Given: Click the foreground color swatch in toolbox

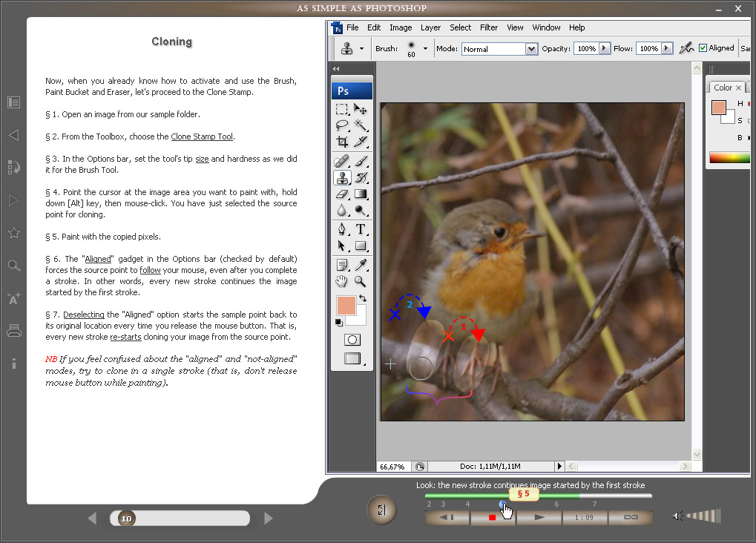Looking at the screenshot, I should point(346,306).
